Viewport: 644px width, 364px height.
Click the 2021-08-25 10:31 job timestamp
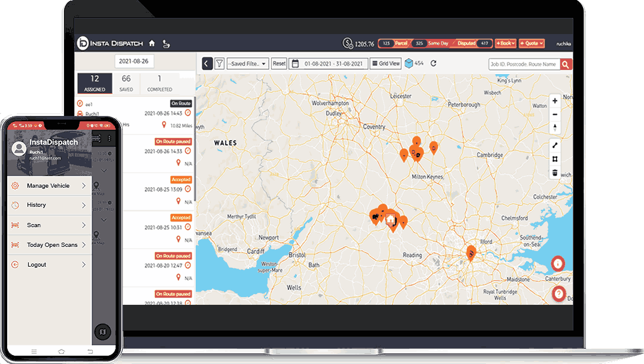click(163, 227)
